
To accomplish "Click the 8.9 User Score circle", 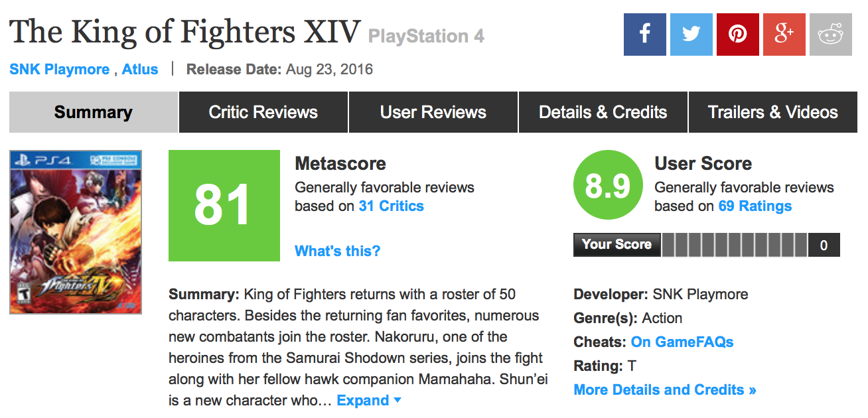I will pyautogui.click(x=608, y=184).
